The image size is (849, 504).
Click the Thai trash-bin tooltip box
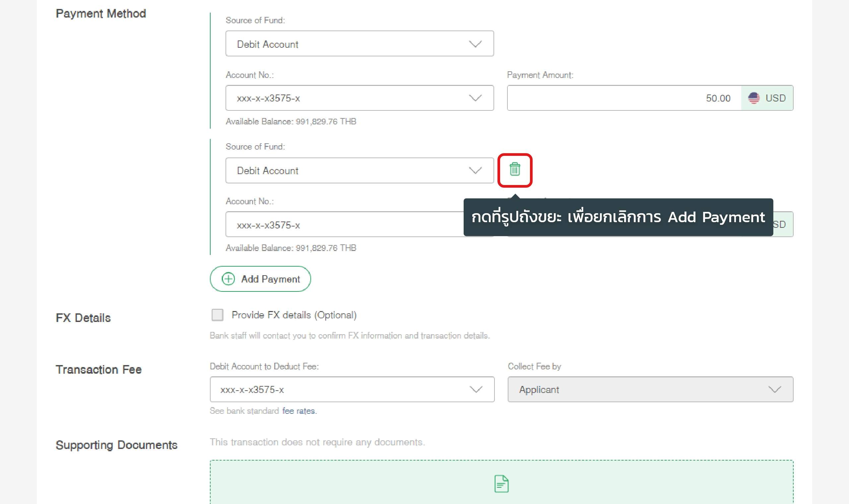coord(618,218)
